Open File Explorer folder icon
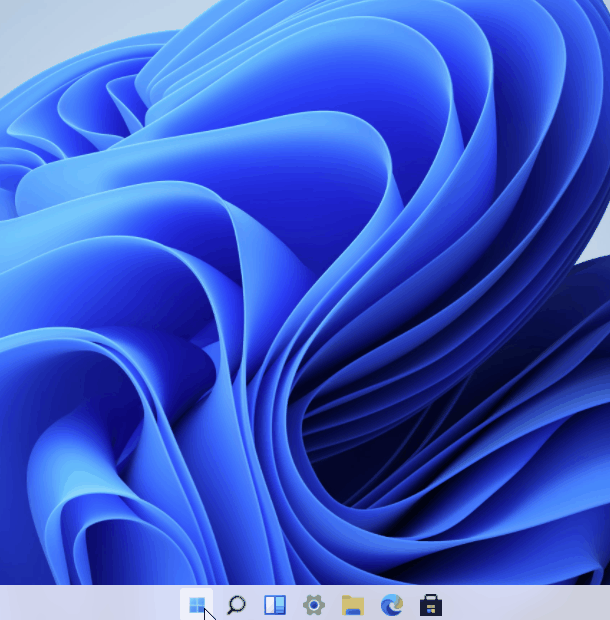 point(353,605)
